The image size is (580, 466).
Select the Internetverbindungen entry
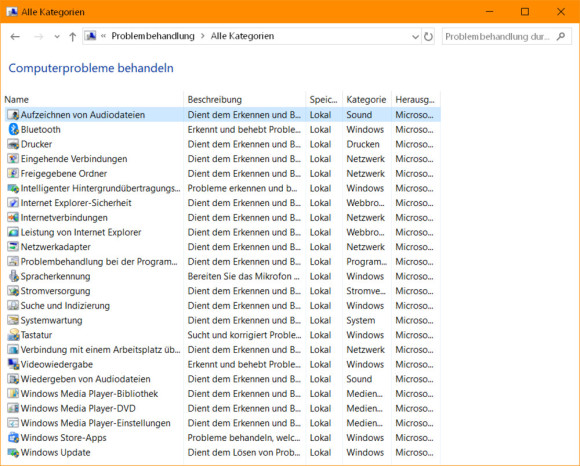(64, 217)
